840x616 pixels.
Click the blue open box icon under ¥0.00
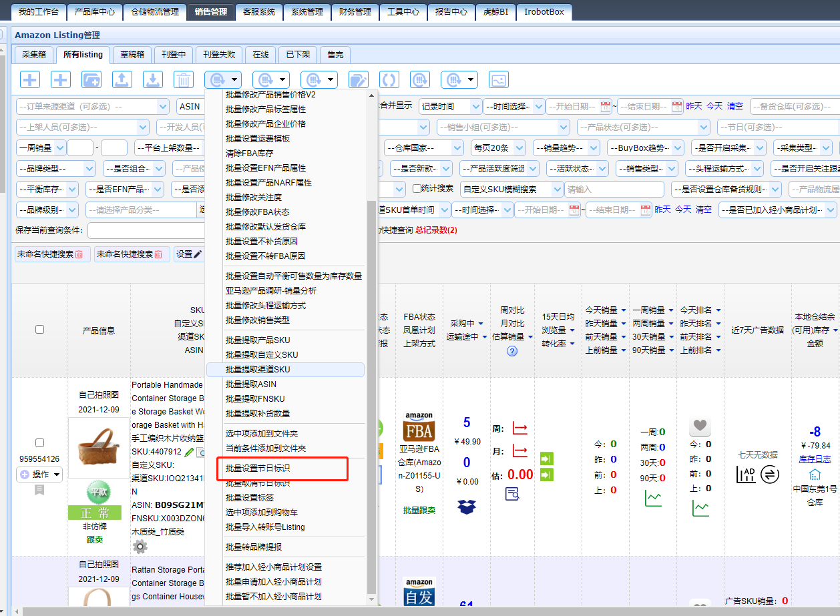[467, 507]
